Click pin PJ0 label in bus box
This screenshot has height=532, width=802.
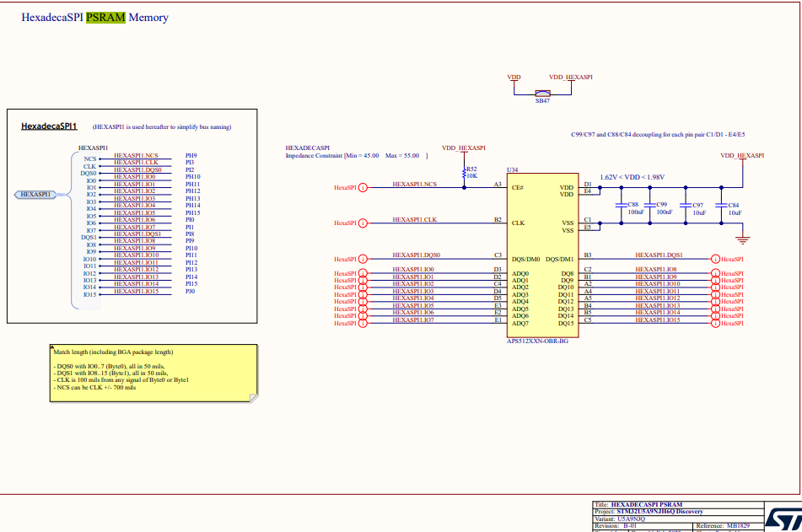[191, 292]
